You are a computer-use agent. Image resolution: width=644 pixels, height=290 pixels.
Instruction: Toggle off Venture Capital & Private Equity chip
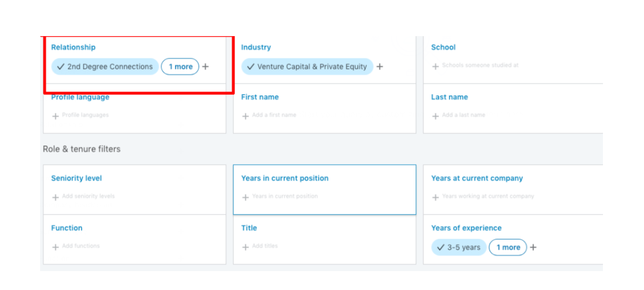308,66
